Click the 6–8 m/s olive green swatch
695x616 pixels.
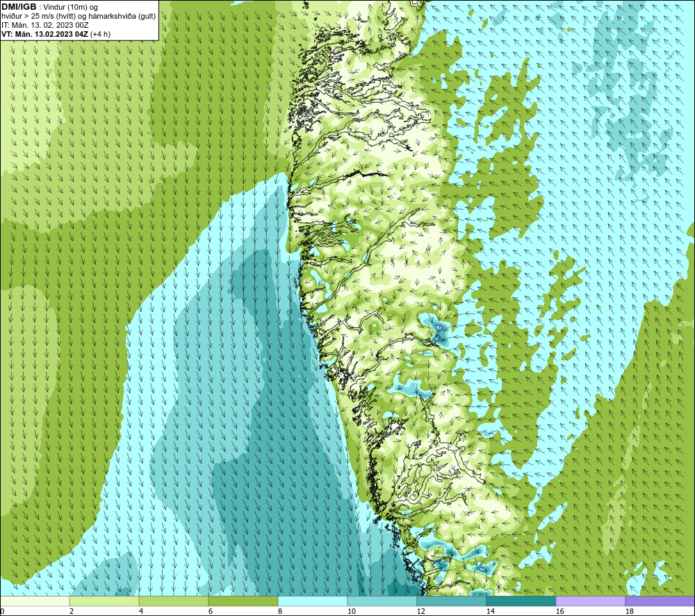click(243, 601)
